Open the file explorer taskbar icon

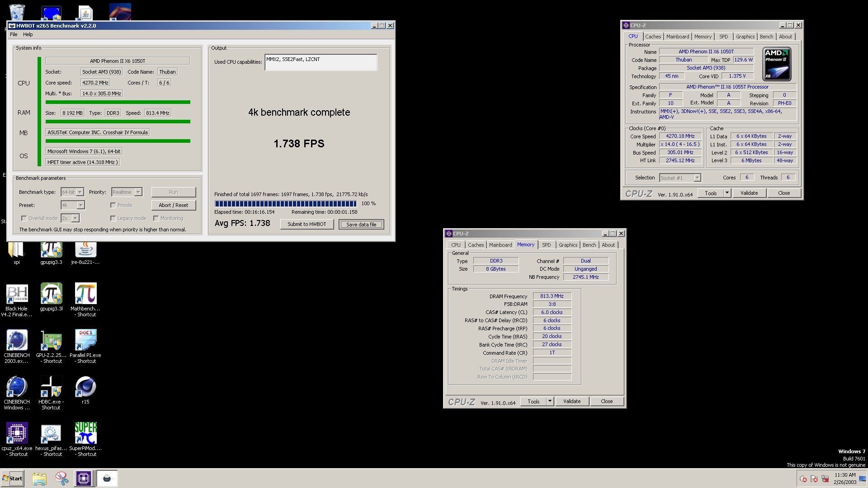(x=39, y=479)
